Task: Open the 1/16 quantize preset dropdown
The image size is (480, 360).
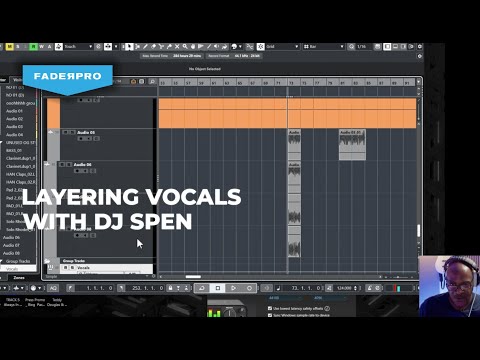Action: pos(363,47)
